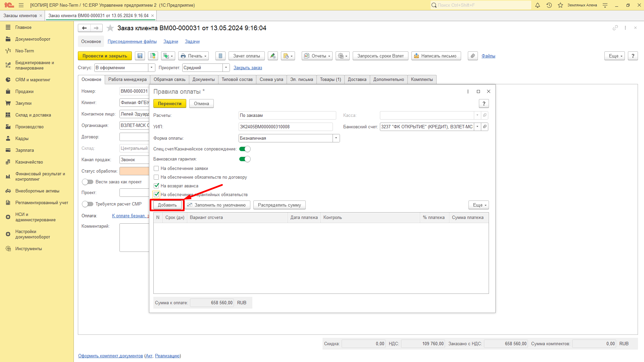Go back with the left arrow

tap(84, 28)
